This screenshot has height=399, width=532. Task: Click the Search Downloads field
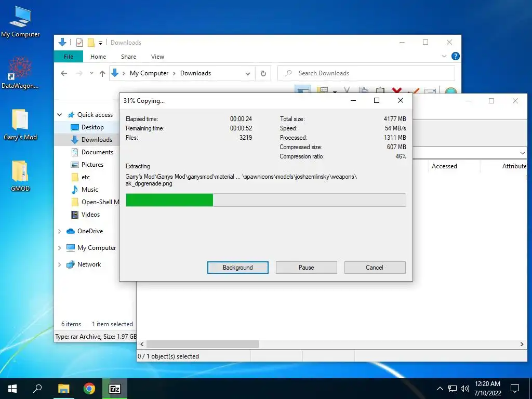tap(366, 73)
